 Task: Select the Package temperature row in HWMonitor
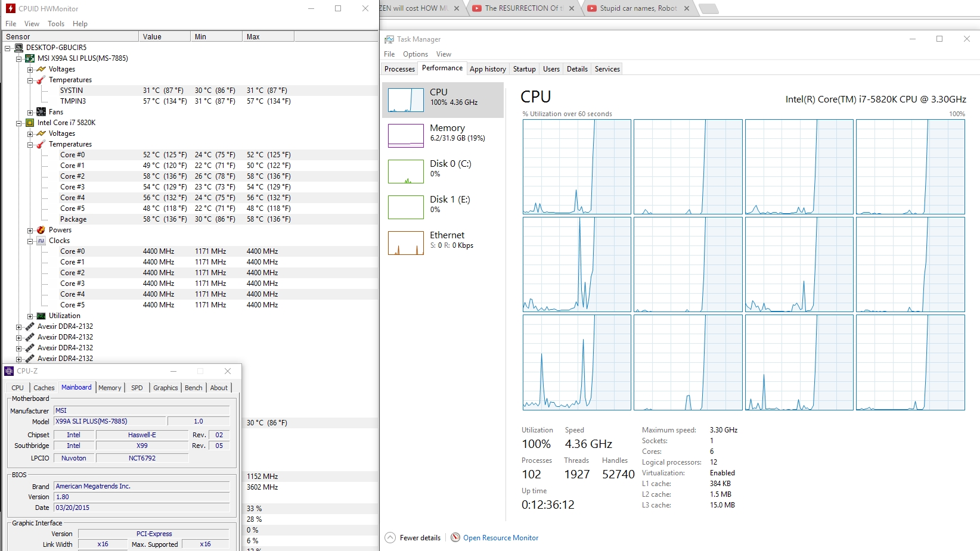click(x=190, y=219)
